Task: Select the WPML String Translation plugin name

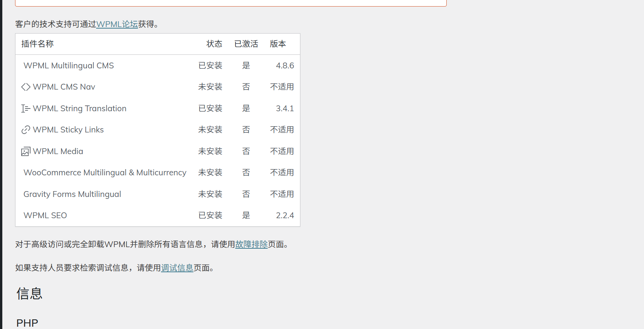Action: coord(80,109)
